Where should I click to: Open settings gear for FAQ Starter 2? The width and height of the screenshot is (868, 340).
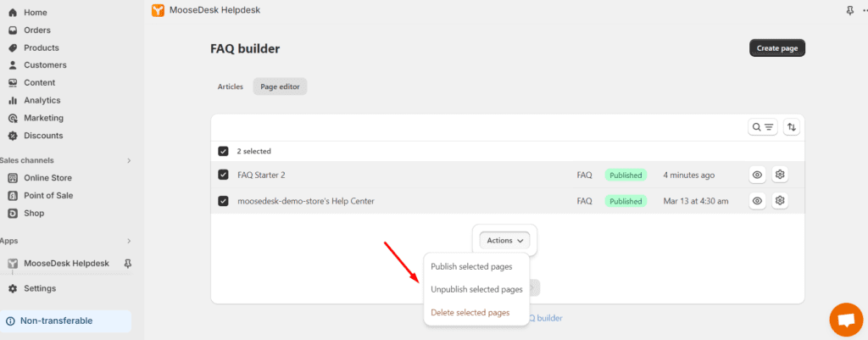tap(780, 175)
